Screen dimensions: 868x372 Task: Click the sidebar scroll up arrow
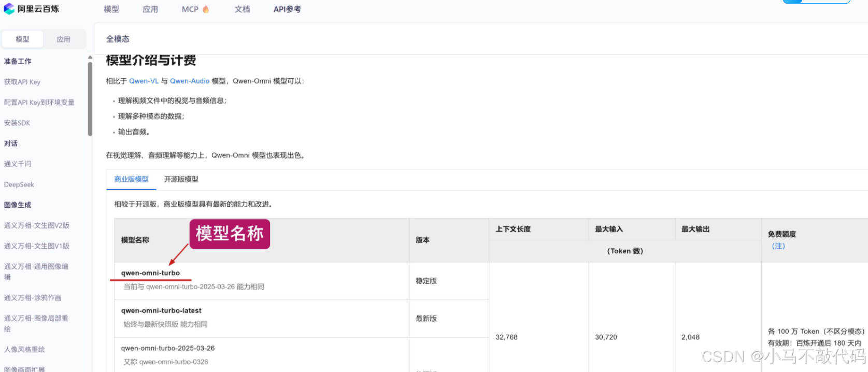pyautogui.click(x=90, y=58)
